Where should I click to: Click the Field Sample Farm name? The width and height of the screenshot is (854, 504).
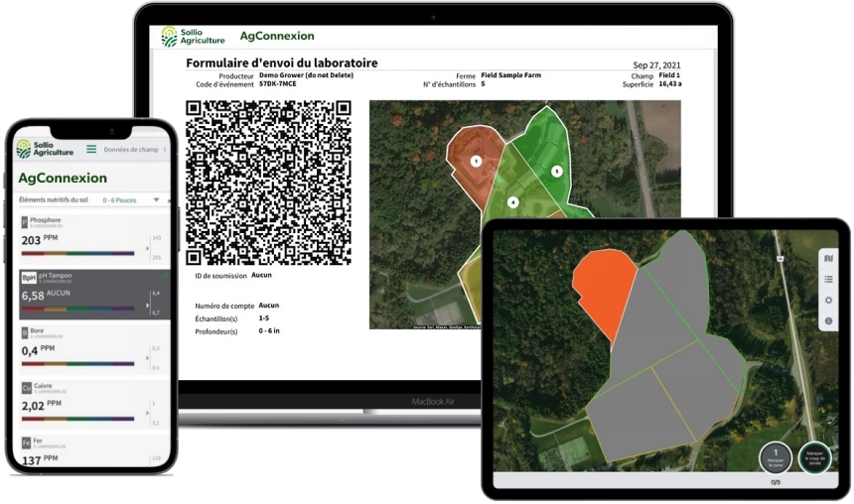pyautogui.click(x=510, y=75)
